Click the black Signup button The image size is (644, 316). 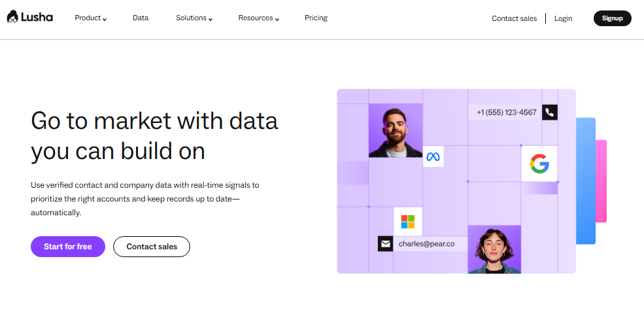pos(613,18)
